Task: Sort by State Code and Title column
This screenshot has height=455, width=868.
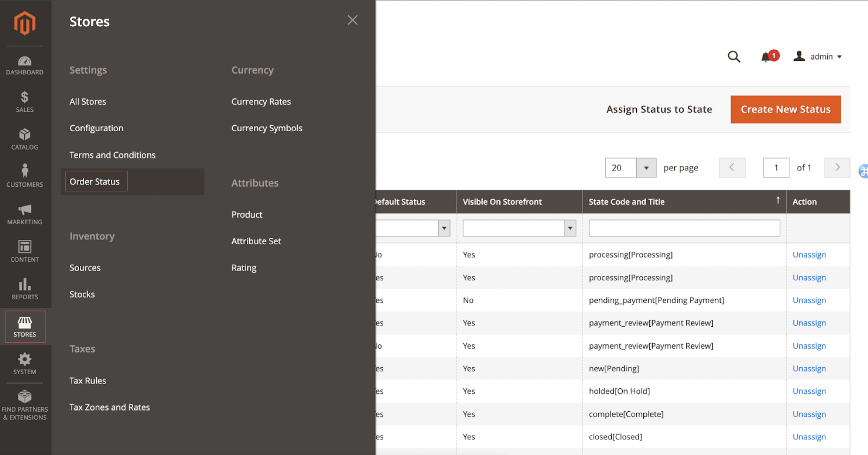Action: pyautogui.click(x=684, y=202)
